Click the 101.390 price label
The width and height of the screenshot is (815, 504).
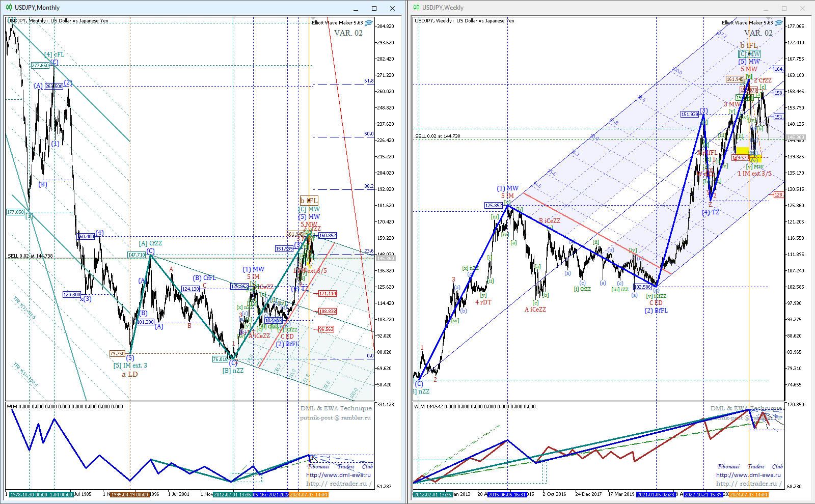pyautogui.click(x=145, y=322)
